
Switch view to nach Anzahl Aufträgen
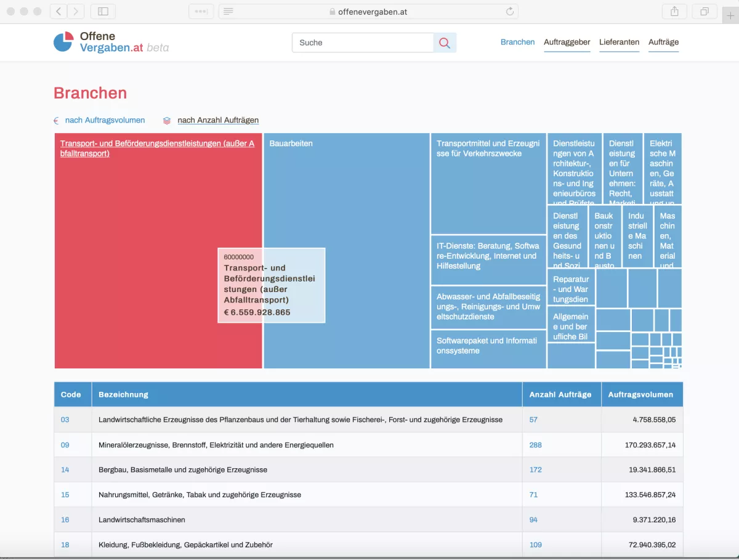click(x=218, y=120)
